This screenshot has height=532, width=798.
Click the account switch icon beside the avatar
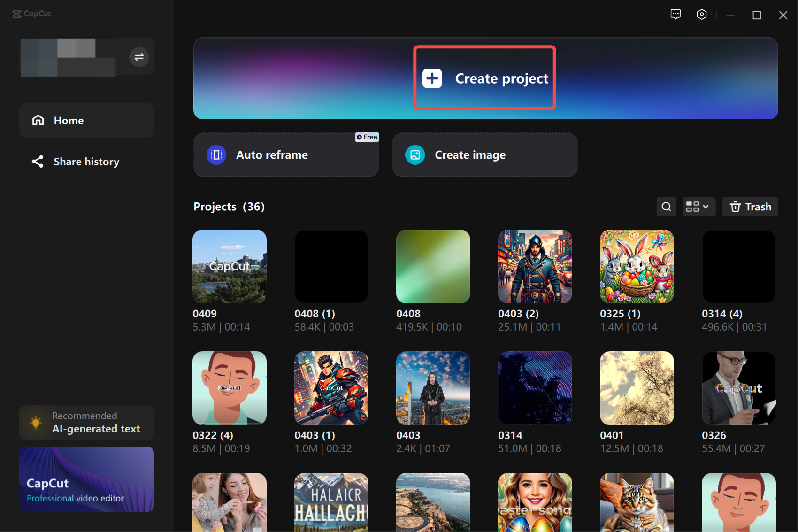pyautogui.click(x=139, y=57)
